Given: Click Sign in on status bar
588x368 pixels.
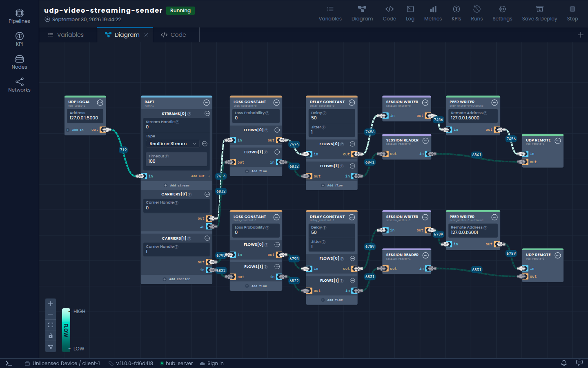Looking at the screenshot, I should coord(212,363).
